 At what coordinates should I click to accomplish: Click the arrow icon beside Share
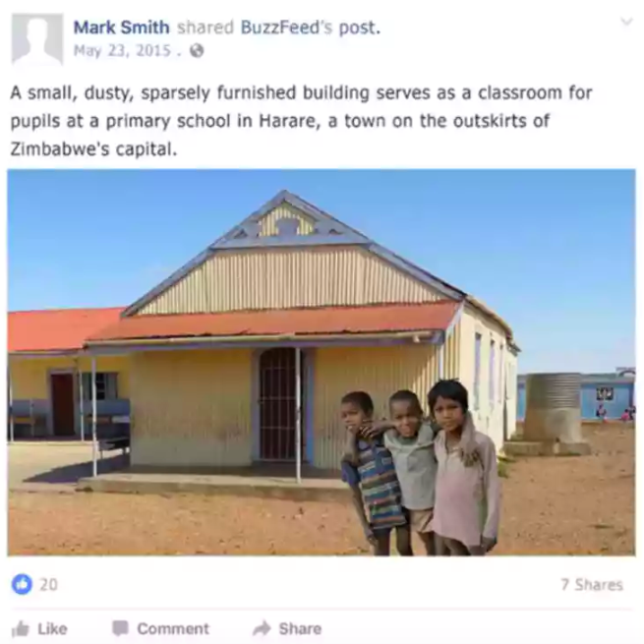[262, 628]
